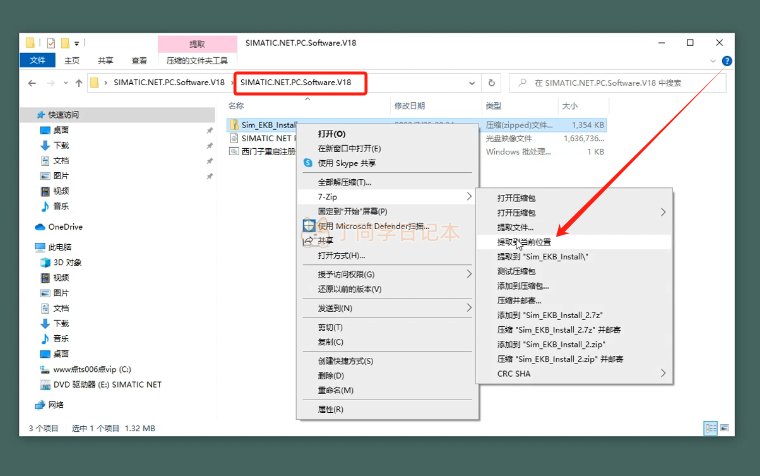This screenshot has height=476, width=760.
Task: Expand the 7-Zip submenu arrow
Action: 469,196
